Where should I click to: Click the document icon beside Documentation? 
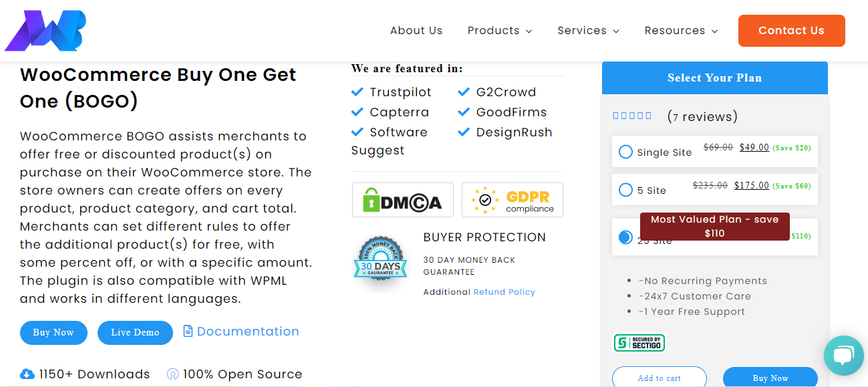click(x=188, y=331)
